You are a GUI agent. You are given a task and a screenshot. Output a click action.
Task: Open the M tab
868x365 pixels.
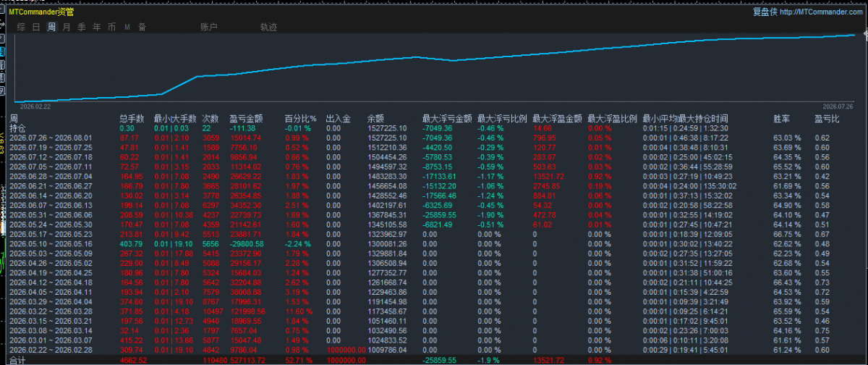pos(127,28)
